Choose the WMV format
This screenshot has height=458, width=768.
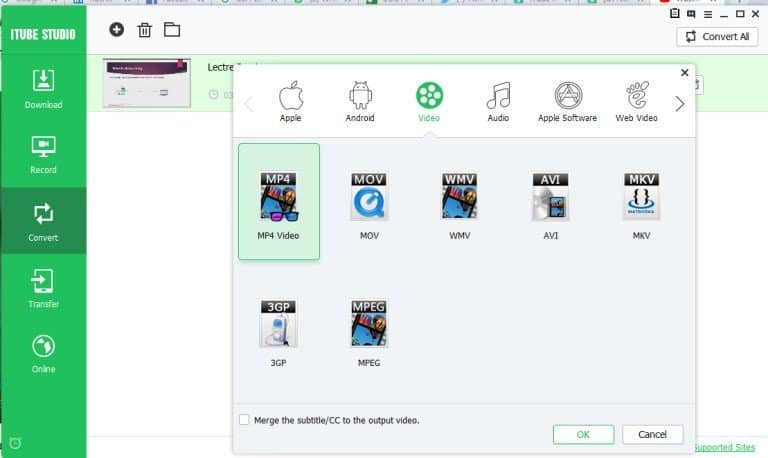click(459, 206)
